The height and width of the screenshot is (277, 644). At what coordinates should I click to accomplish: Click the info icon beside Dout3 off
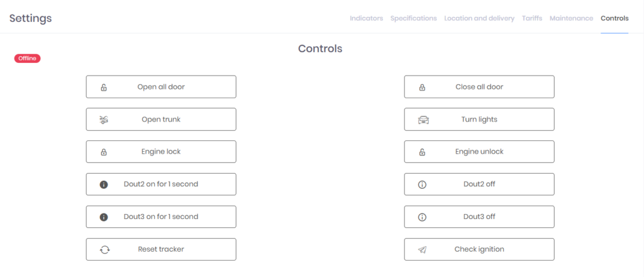click(x=422, y=217)
